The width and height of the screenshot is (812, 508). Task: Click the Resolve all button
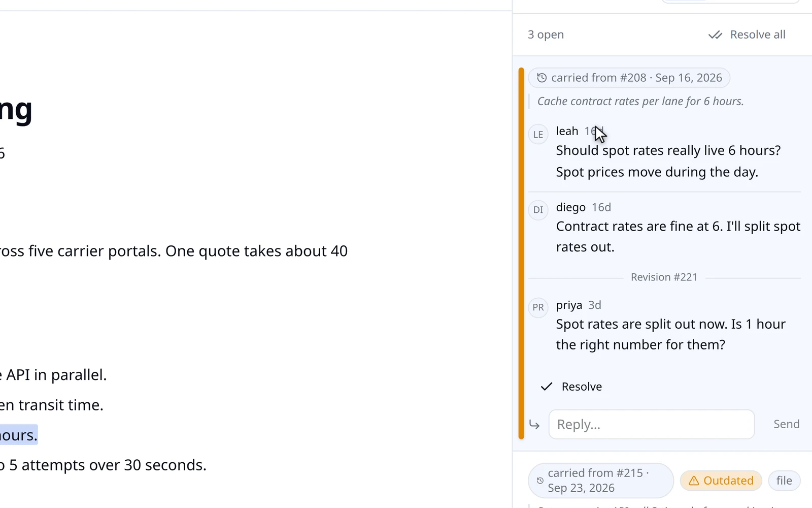747,35
